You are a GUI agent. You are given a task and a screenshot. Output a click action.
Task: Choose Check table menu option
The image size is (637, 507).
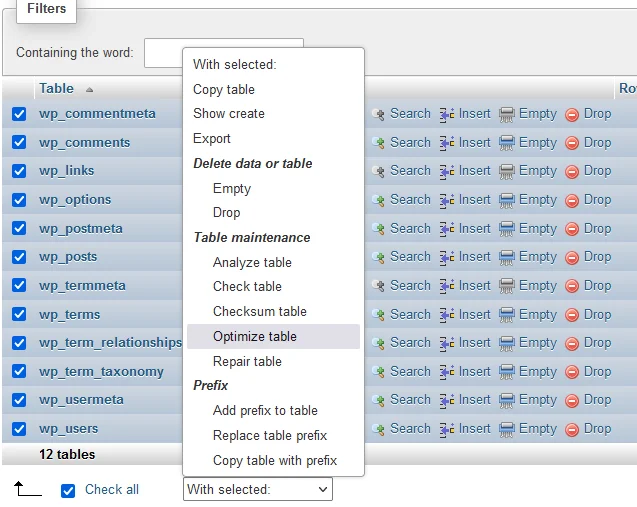[273, 286]
